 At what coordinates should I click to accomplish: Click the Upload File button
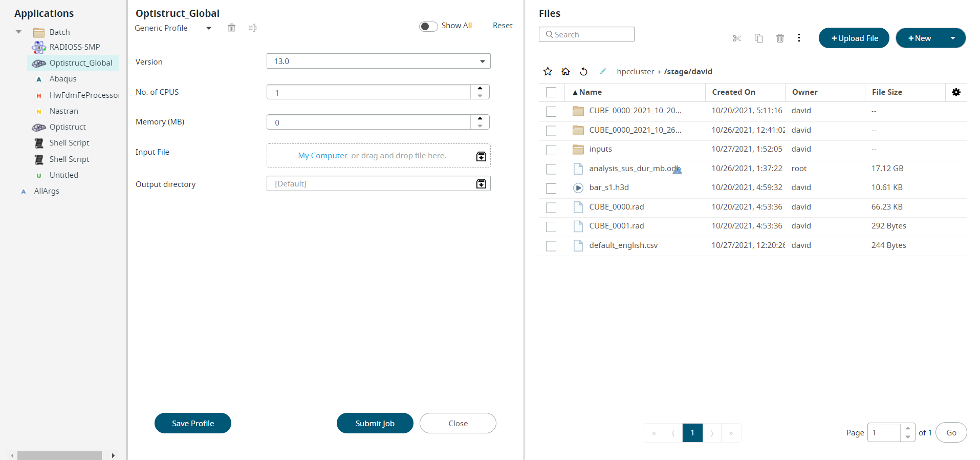pyautogui.click(x=854, y=38)
